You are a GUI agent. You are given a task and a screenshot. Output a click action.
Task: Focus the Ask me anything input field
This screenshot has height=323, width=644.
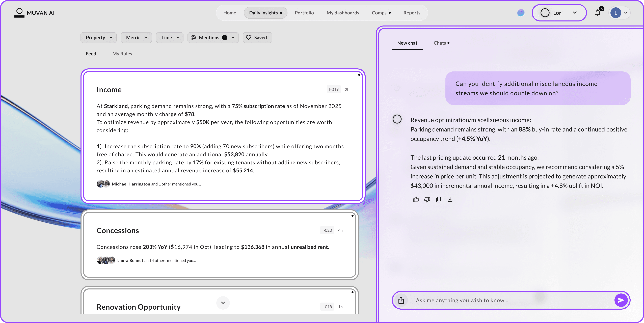(510, 300)
